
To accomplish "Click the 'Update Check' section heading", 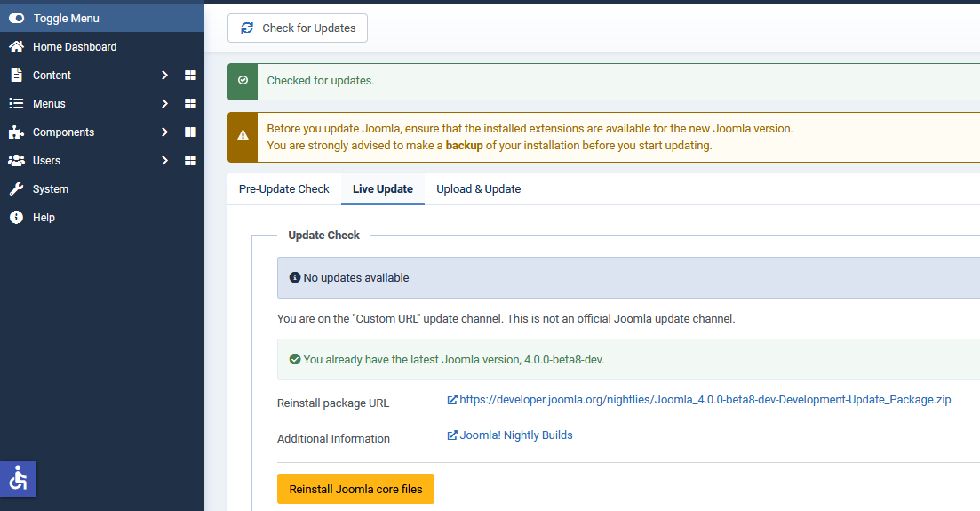I will click(323, 236).
